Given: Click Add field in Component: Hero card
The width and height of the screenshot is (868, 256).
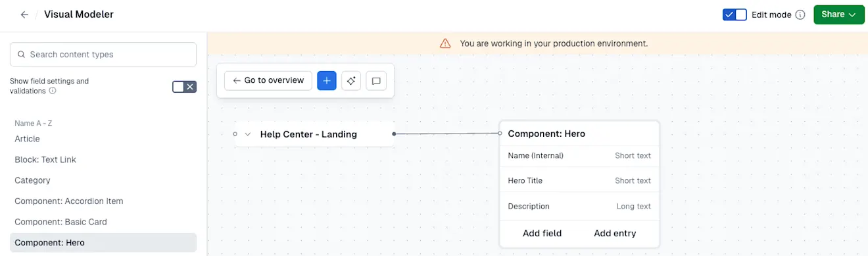Looking at the screenshot, I should click(542, 233).
